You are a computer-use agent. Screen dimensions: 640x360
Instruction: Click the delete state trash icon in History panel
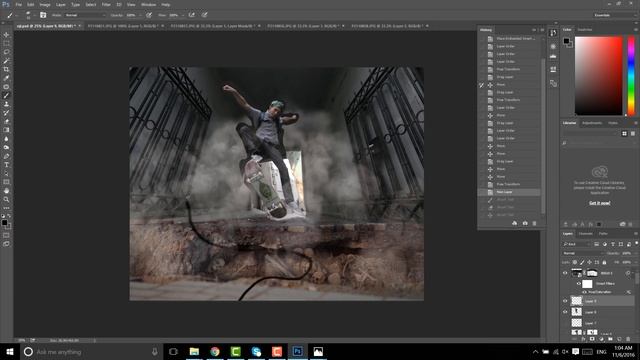tap(534, 223)
